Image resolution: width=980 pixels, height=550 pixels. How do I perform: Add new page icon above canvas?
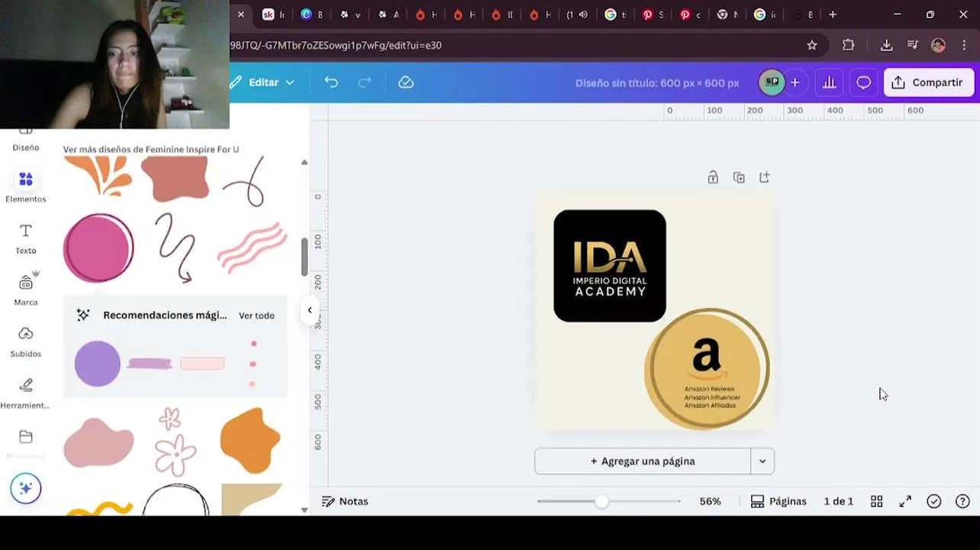764,177
